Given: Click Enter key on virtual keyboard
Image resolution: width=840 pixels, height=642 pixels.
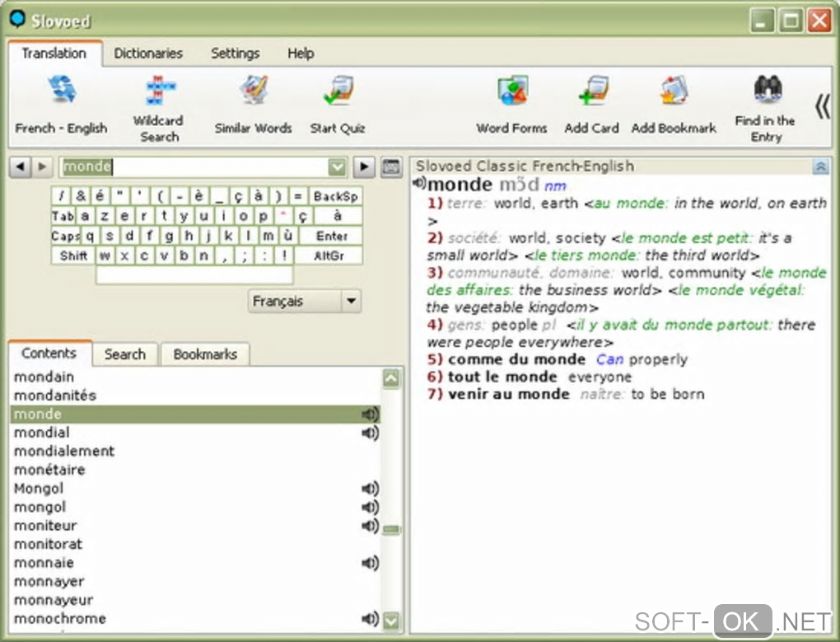Looking at the screenshot, I should click(331, 236).
